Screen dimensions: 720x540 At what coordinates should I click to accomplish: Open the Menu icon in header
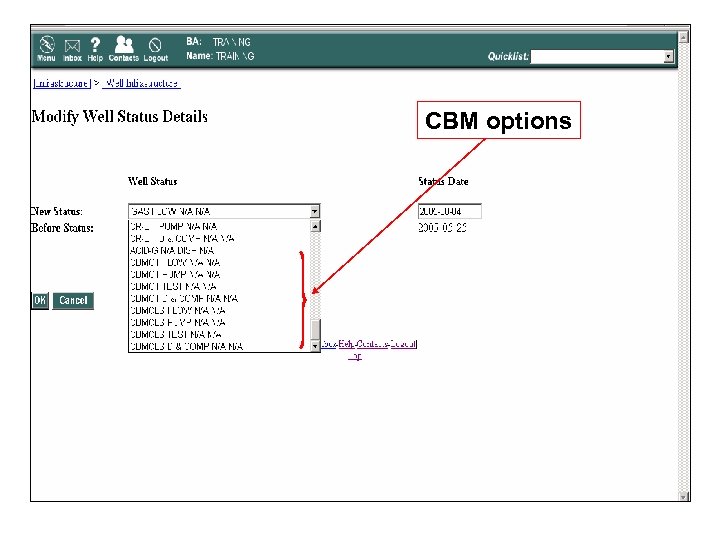46,49
